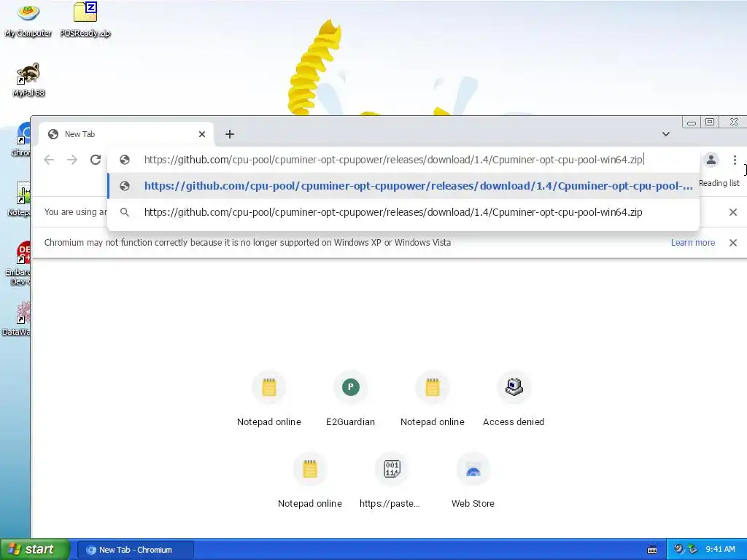This screenshot has height=560, width=747.
Task: Click the magnifier icon in search suggestion
Action: (124, 212)
